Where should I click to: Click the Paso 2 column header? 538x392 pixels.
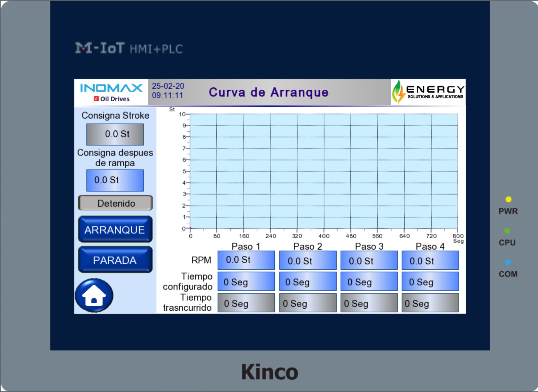coord(308,246)
